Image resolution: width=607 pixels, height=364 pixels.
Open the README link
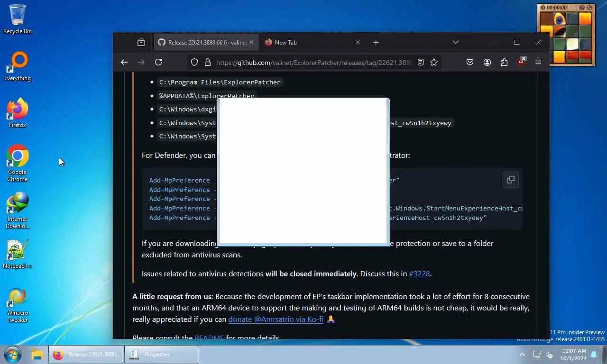point(209,338)
